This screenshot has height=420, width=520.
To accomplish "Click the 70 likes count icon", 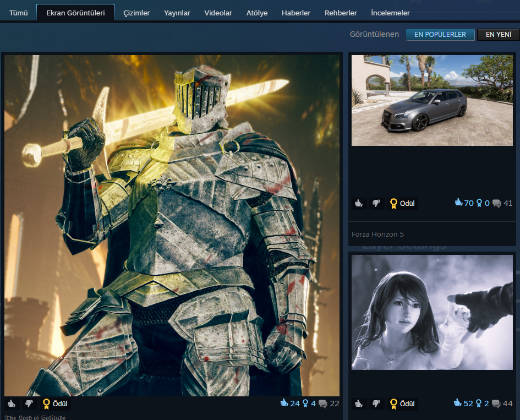I will (459, 202).
